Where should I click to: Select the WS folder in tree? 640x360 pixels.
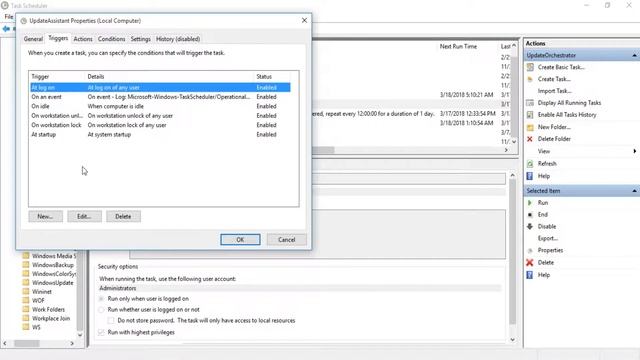36,327
